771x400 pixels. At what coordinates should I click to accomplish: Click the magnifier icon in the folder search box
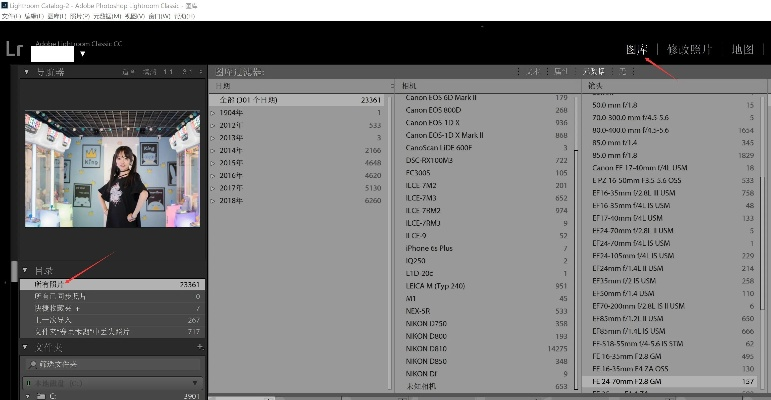click(x=32, y=365)
